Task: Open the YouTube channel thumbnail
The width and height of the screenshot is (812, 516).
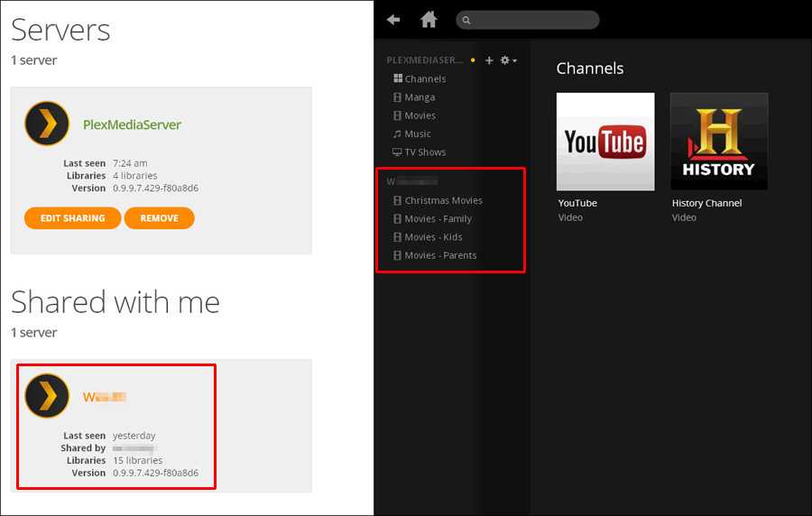Action: point(604,142)
